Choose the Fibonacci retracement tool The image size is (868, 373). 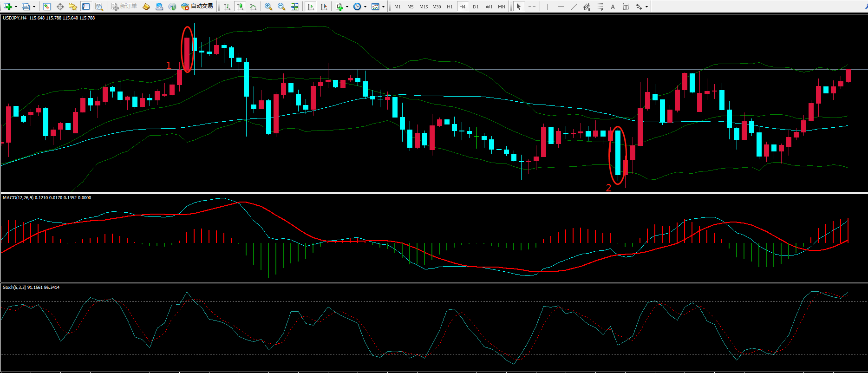[600, 7]
